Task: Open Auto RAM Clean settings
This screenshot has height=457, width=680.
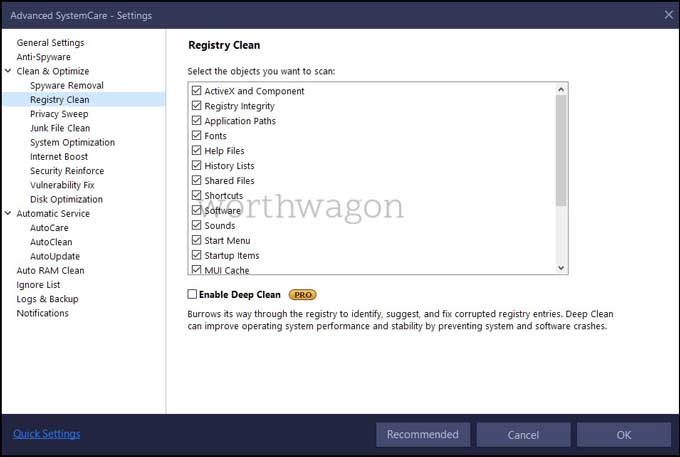Action: coord(50,270)
